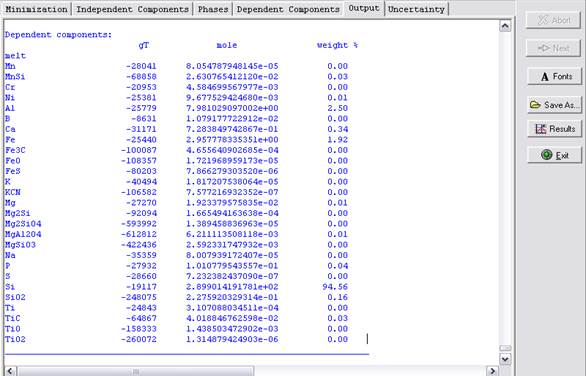Open the Independent Components tab
Image resolution: width=586 pixels, height=376 pixels.
[132, 9]
